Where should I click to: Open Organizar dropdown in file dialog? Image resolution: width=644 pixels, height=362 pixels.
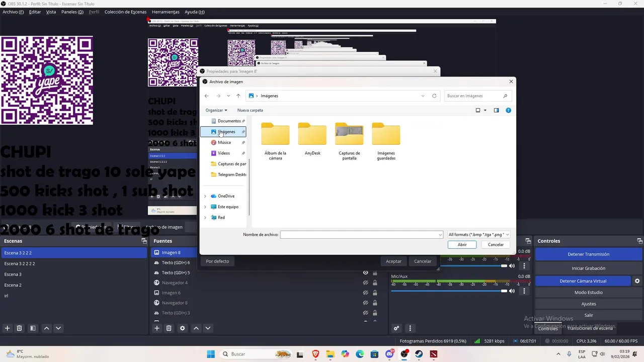[x=216, y=110]
